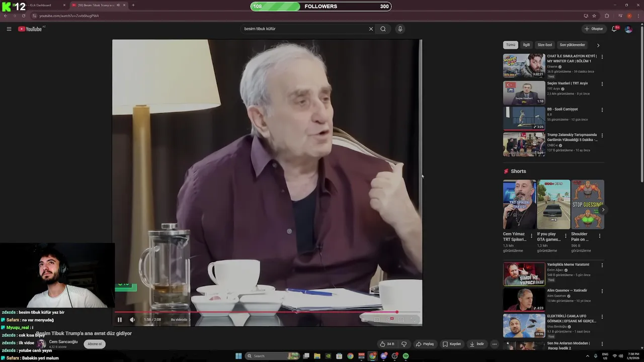Screen dimensions: 644x362
Task: Open the browser three-dot menu
Action: pos(638,16)
